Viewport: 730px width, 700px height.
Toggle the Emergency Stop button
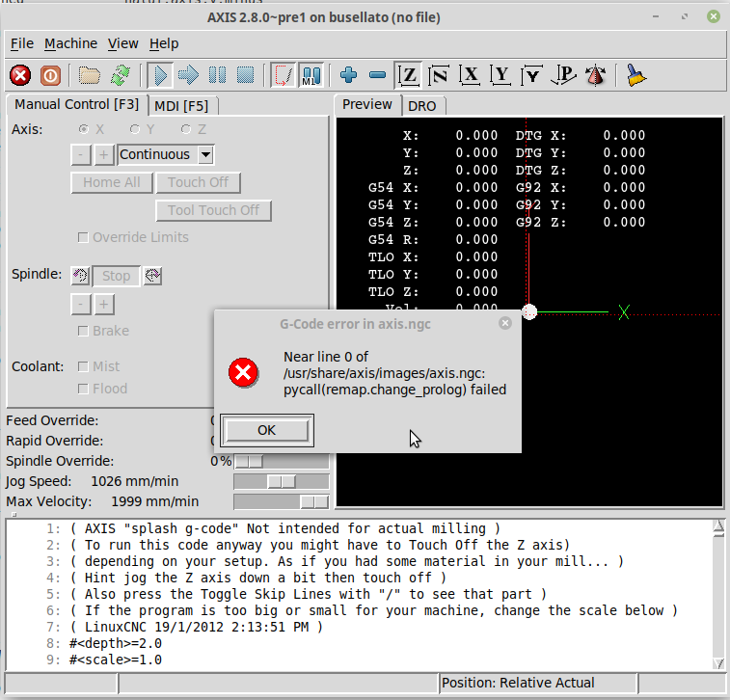20,75
